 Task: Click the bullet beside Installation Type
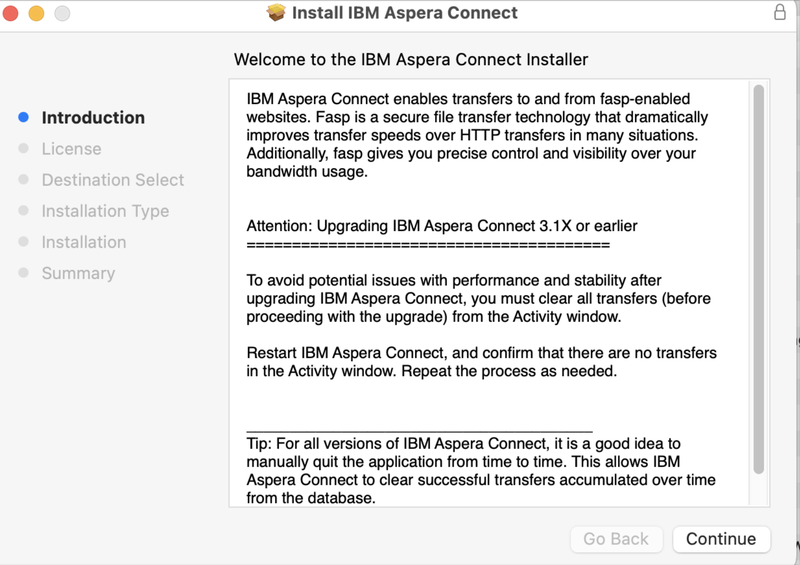[x=24, y=211]
